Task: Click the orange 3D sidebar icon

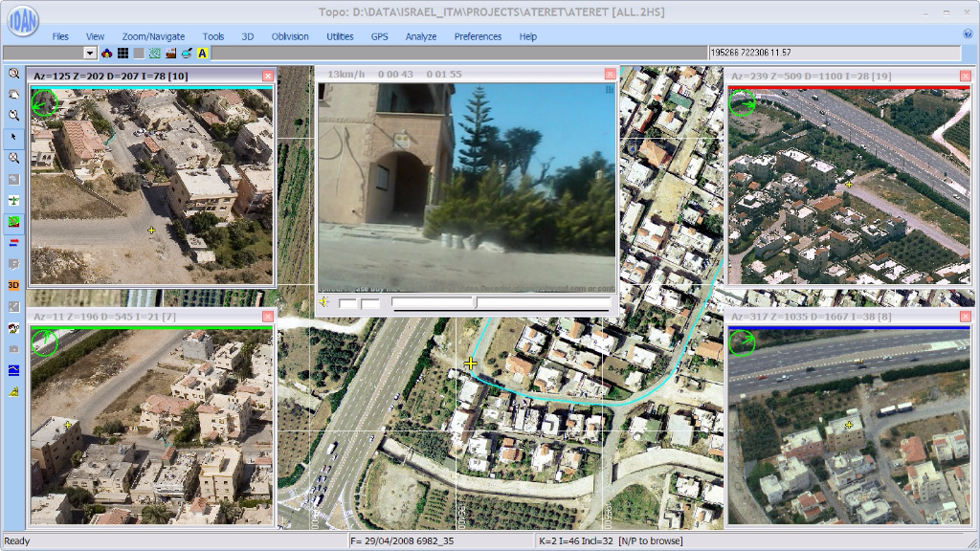Action: tap(13, 285)
